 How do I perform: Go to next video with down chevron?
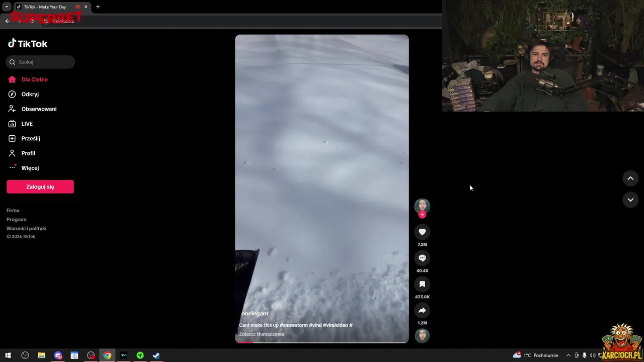(x=630, y=200)
